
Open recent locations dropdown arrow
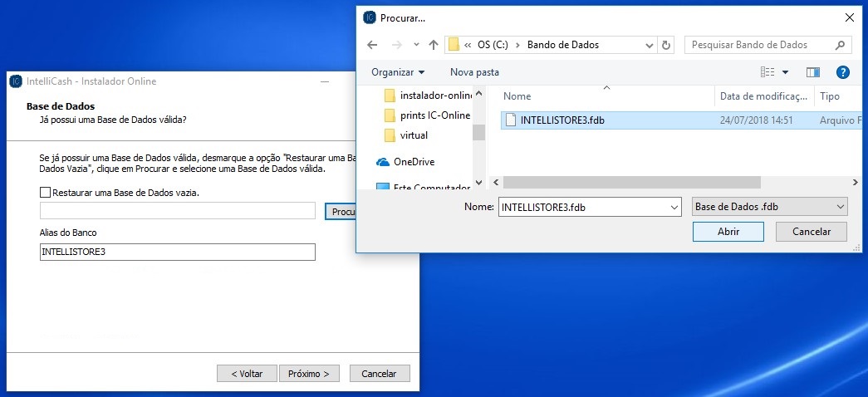pos(416,46)
